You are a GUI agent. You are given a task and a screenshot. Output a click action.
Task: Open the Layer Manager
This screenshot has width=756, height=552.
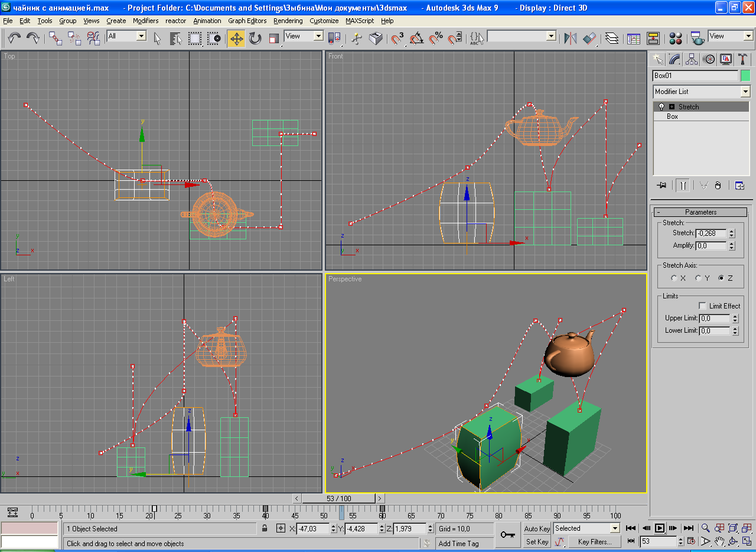tap(612, 38)
